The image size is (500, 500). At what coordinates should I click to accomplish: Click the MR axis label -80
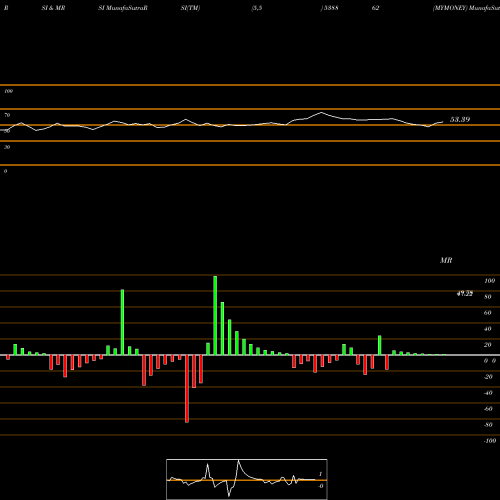(x=488, y=425)
